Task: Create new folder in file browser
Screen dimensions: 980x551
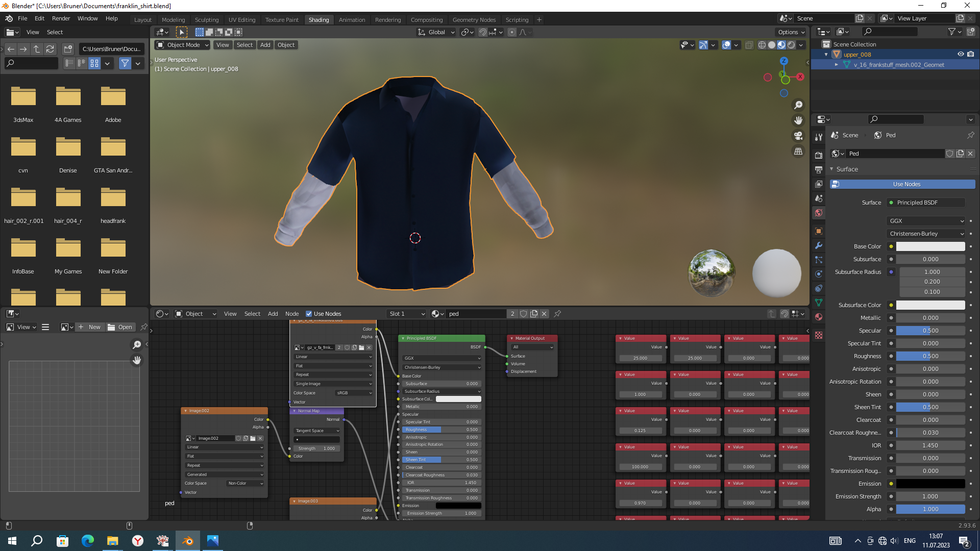Action: point(68,49)
